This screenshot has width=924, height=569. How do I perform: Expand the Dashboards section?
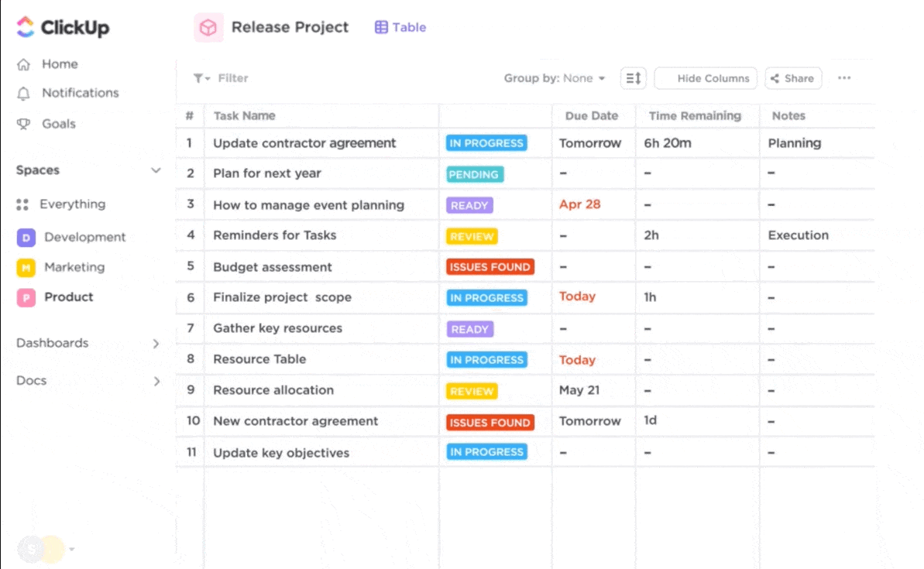pyautogui.click(x=156, y=343)
